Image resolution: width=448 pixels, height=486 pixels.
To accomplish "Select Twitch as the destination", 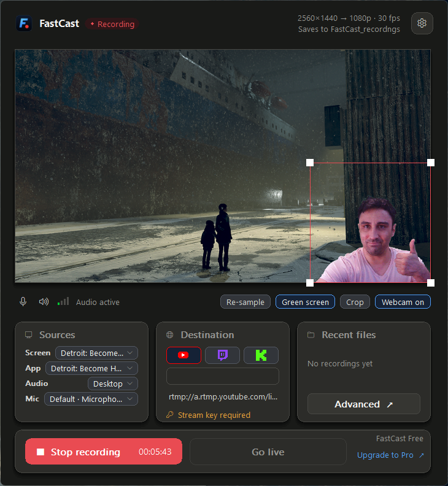I will pyautogui.click(x=222, y=355).
